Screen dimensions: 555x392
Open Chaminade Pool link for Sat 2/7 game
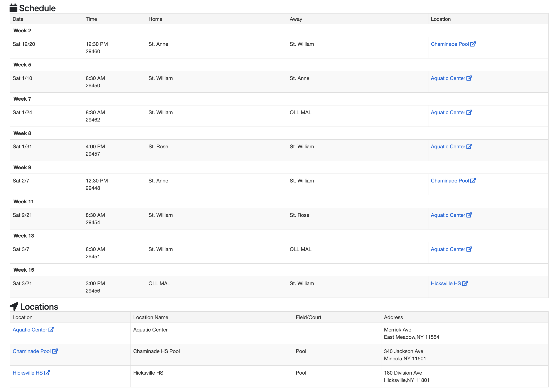pos(450,181)
